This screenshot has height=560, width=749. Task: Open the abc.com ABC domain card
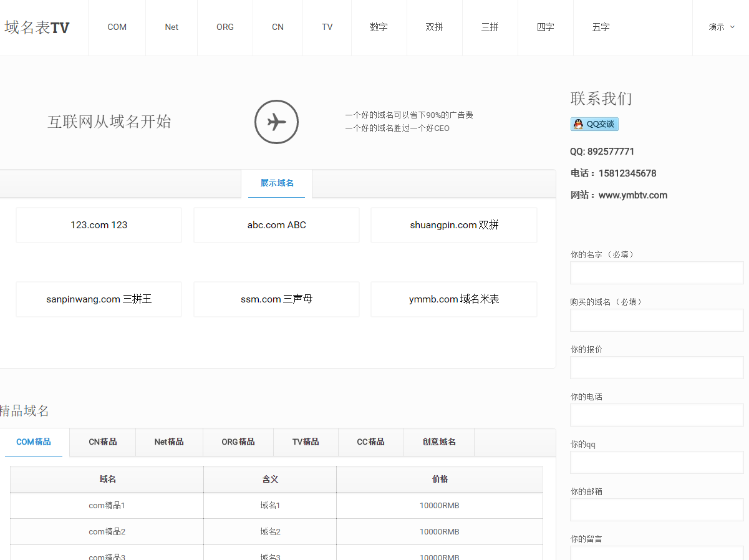(x=277, y=225)
